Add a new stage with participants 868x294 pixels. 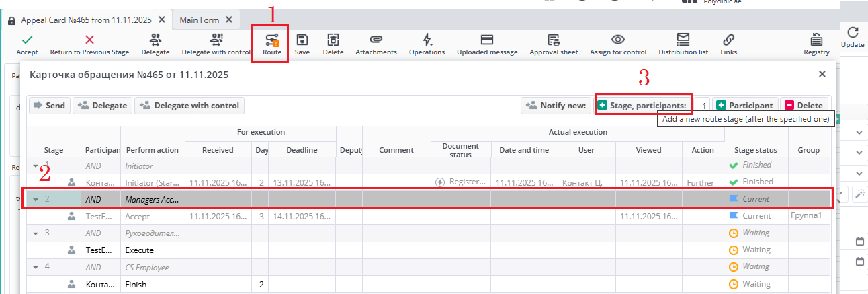tap(643, 106)
